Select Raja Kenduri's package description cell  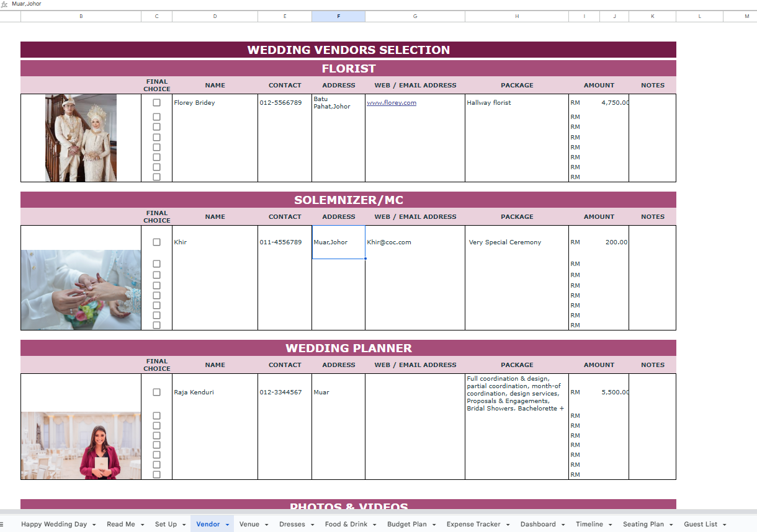click(516, 393)
